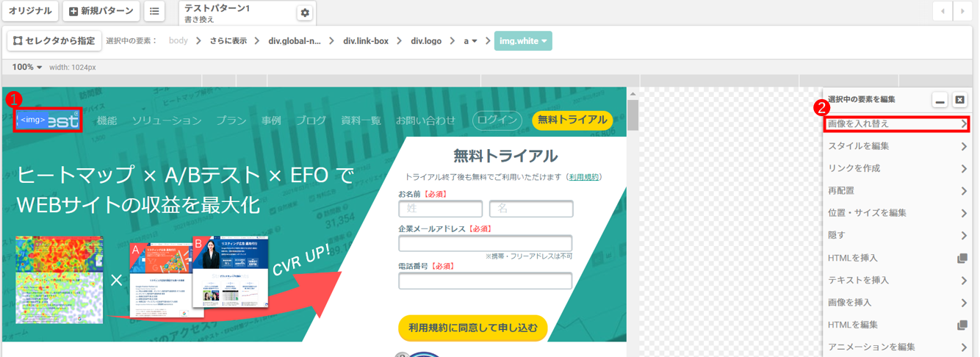Expand chevron next to 隠す
Screen dimensions: 980x357
click(x=963, y=236)
